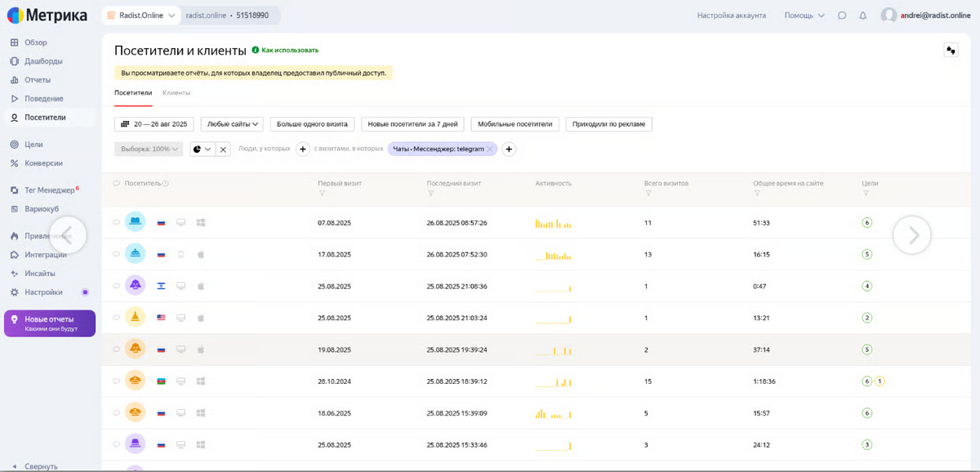Click the Как использовать link
Viewport: 980px width, 472px height.
click(x=289, y=51)
